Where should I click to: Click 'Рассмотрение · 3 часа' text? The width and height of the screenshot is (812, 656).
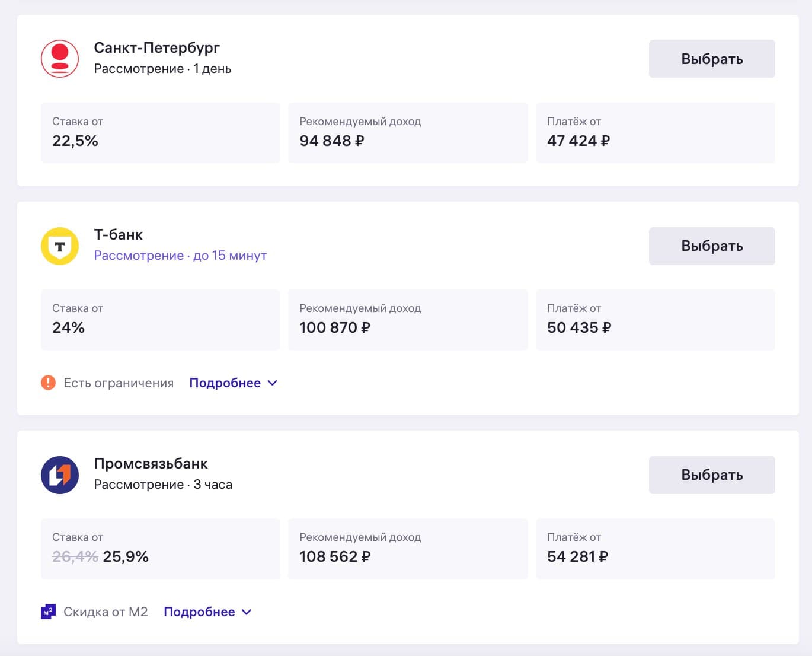coord(163,485)
